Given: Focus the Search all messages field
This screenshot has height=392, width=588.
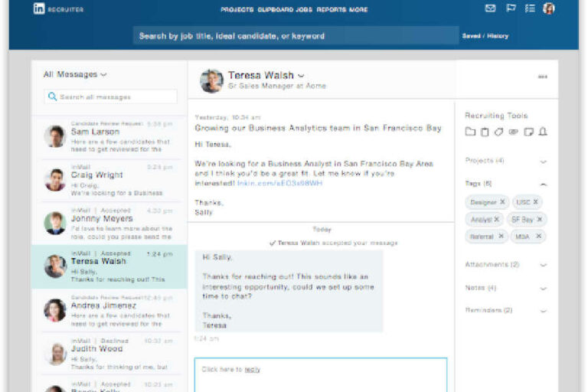Looking at the screenshot, I should point(110,96).
